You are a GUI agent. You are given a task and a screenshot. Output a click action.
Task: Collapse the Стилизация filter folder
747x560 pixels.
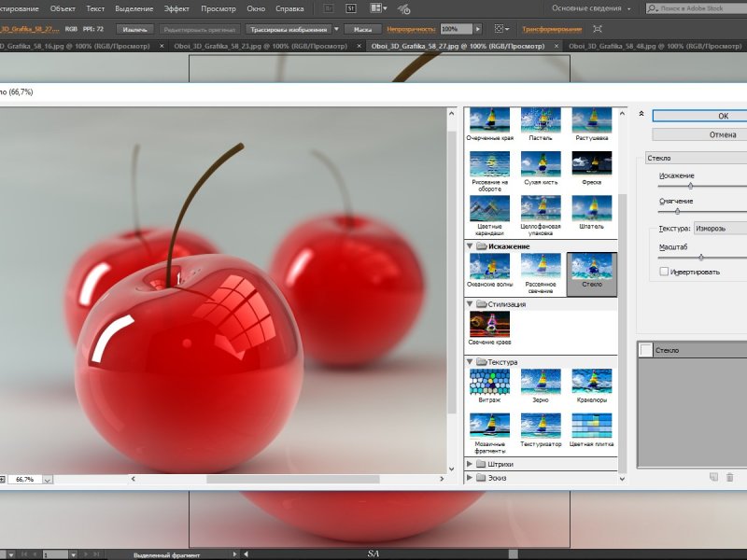470,304
